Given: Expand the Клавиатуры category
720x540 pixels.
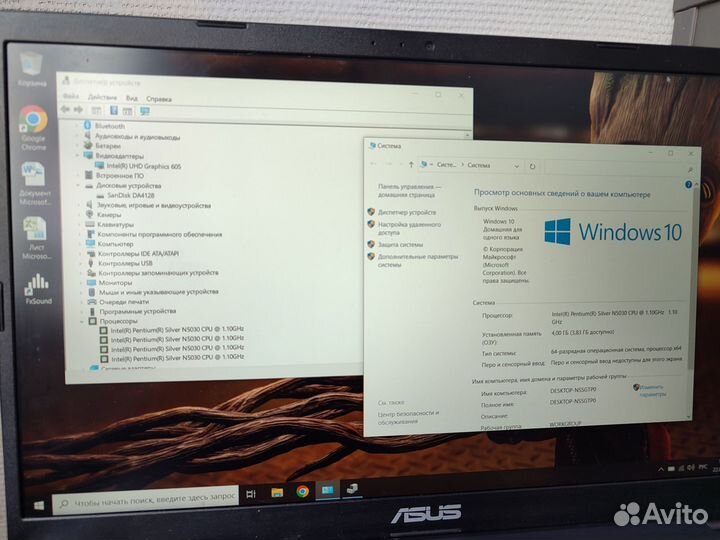Looking at the screenshot, I should [80, 224].
